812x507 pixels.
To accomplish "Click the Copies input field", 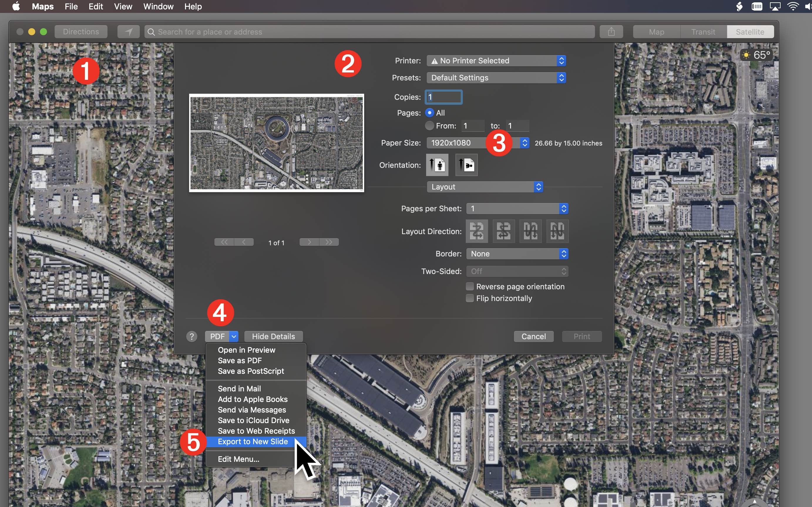I will click(443, 97).
